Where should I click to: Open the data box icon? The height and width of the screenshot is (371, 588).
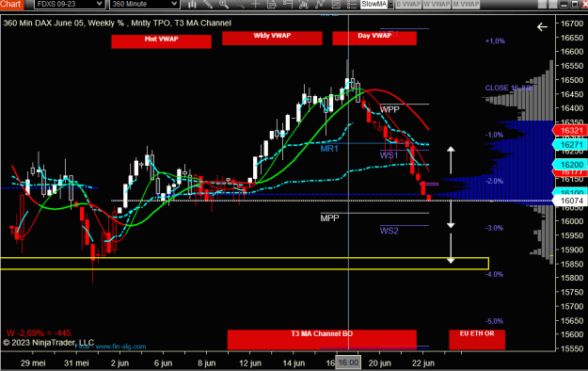pyautogui.click(x=272, y=4)
